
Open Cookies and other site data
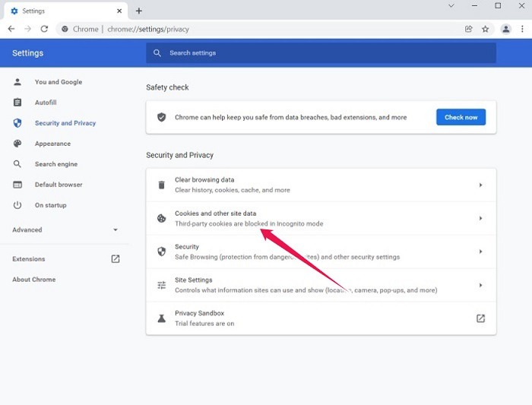click(321, 218)
